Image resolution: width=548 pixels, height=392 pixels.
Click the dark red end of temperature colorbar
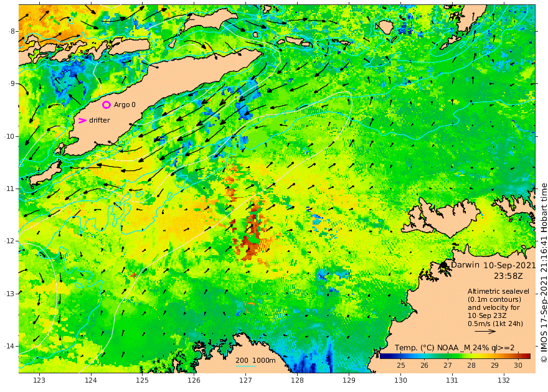tap(526, 356)
